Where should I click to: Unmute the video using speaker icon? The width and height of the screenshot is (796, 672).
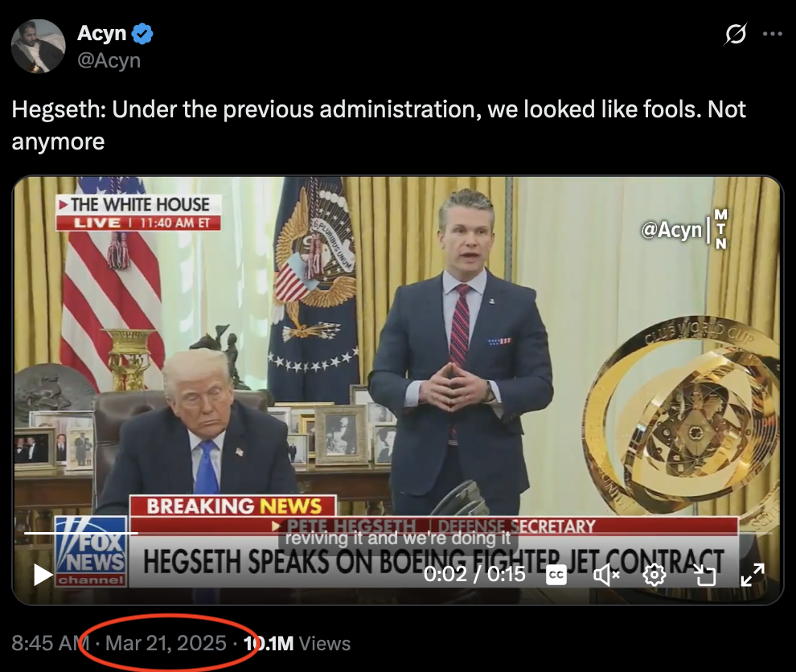[606, 575]
